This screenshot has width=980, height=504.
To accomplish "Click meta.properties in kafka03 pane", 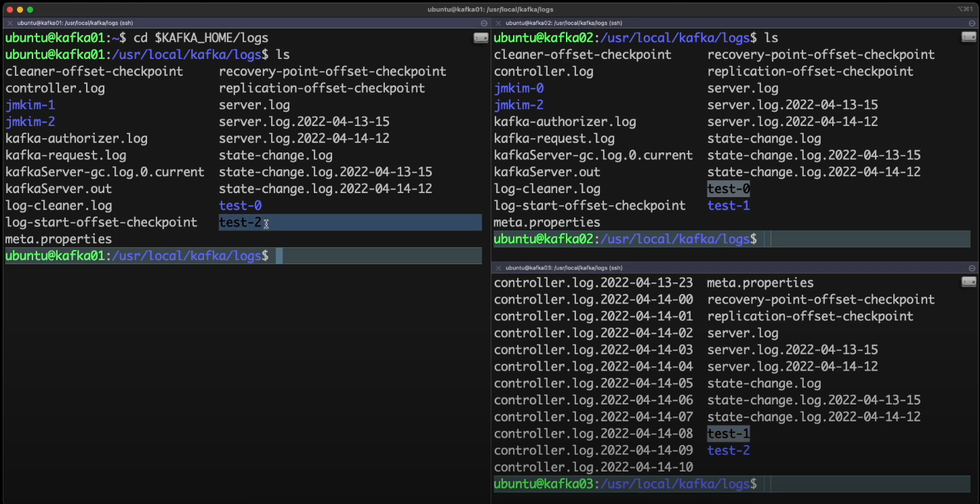I will [x=760, y=282].
